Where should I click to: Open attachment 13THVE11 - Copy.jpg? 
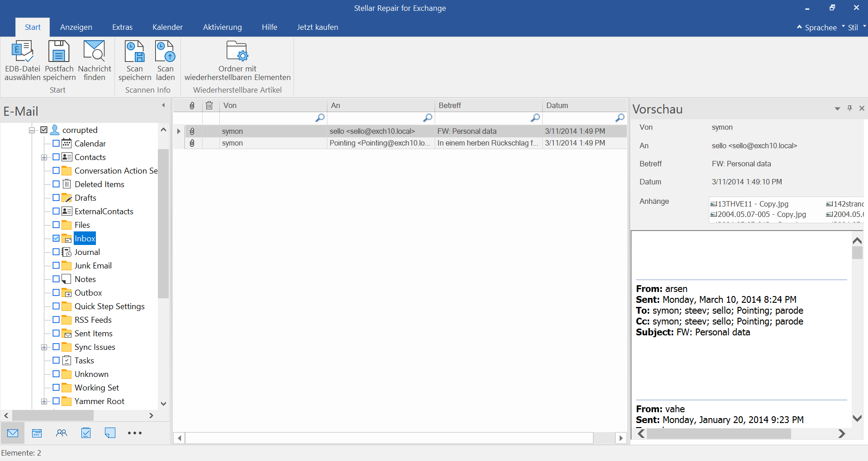point(749,204)
